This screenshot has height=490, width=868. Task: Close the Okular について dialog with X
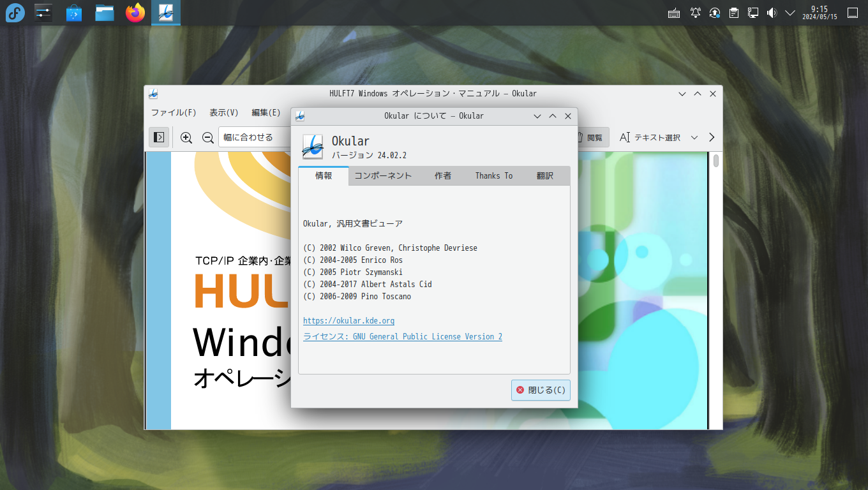click(x=568, y=116)
